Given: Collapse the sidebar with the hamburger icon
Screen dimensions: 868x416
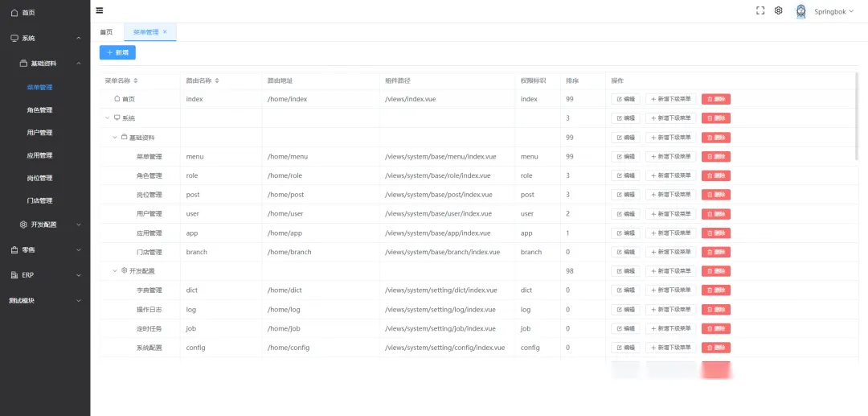Looking at the screenshot, I should tap(99, 10).
